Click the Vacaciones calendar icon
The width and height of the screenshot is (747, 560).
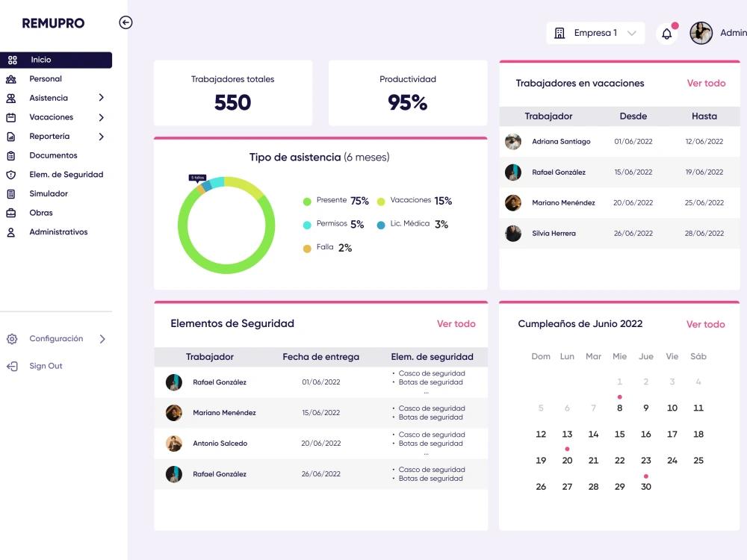click(11, 117)
